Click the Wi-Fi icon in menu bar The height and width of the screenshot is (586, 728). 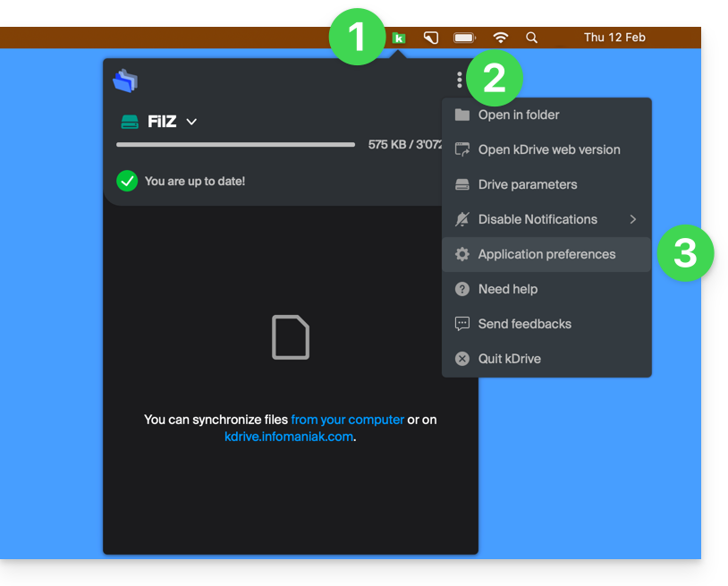[x=501, y=38]
